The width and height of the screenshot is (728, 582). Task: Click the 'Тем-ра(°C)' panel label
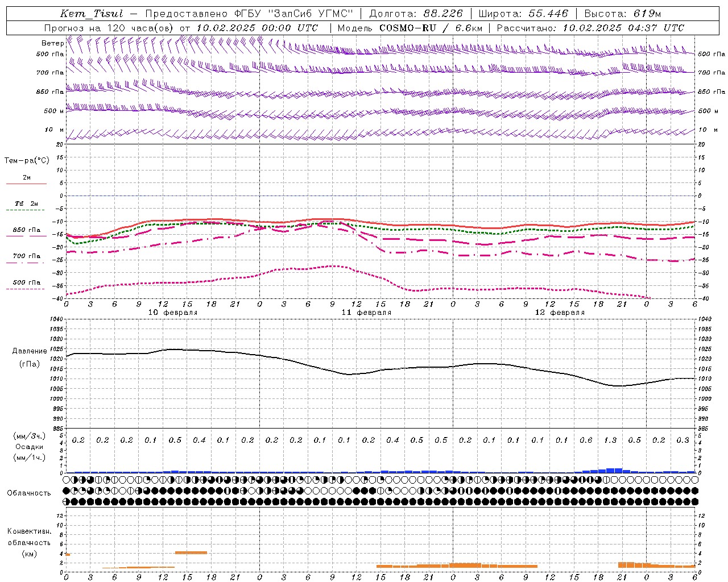click(x=27, y=161)
